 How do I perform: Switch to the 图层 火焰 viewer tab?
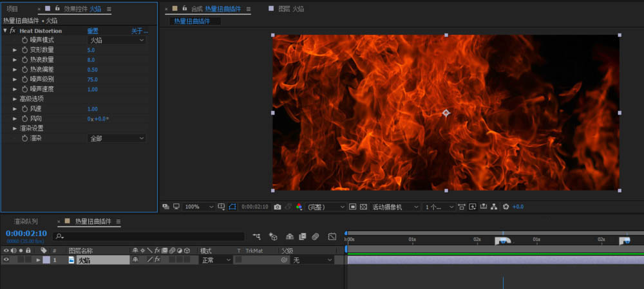click(x=291, y=8)
